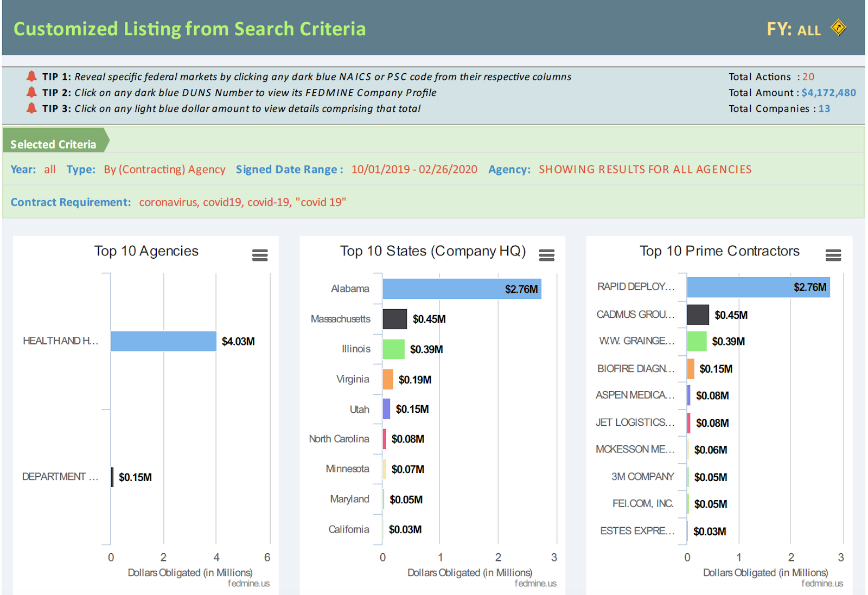Click the ESTES EXPRE... '$0.03M' value

(x=710, y=532)
